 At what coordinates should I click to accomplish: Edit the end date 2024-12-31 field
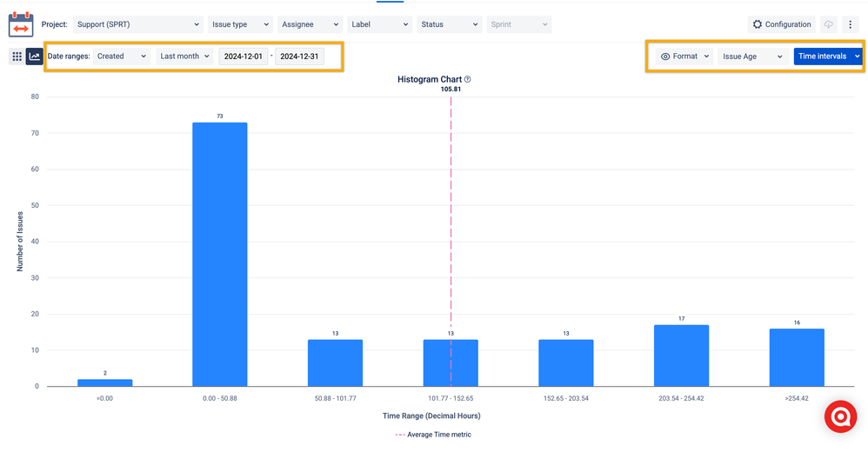point(299,57)
